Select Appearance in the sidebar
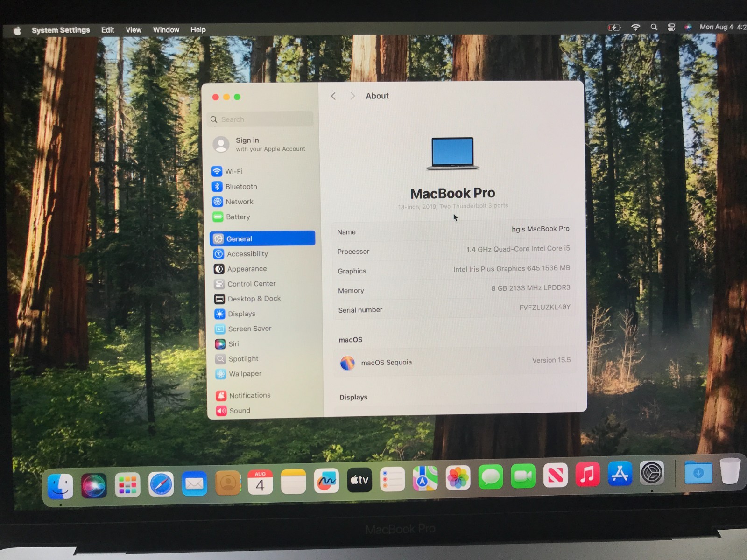The height and width of the screenshot is (560, 747). (x=247, y=269)
